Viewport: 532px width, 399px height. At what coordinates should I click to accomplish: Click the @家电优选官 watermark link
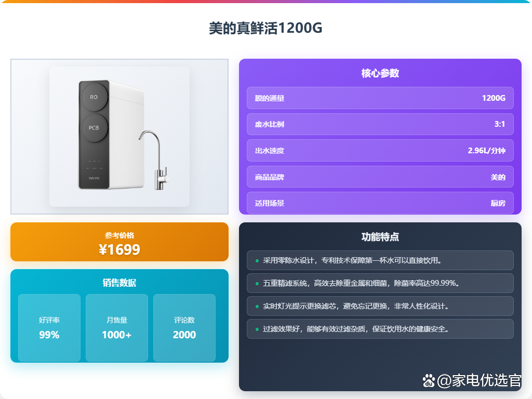(x=478, y=380)
